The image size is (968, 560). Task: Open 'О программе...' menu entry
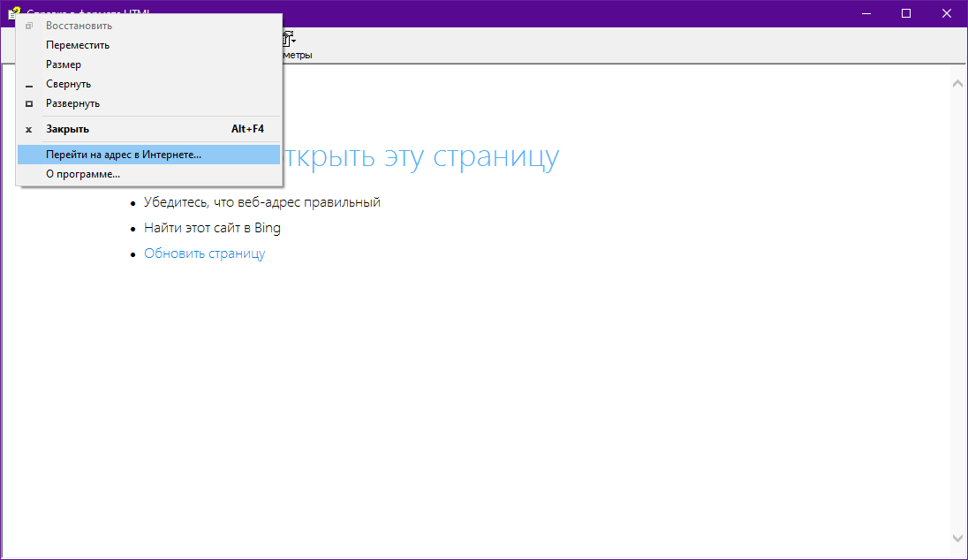coord(148,174)
